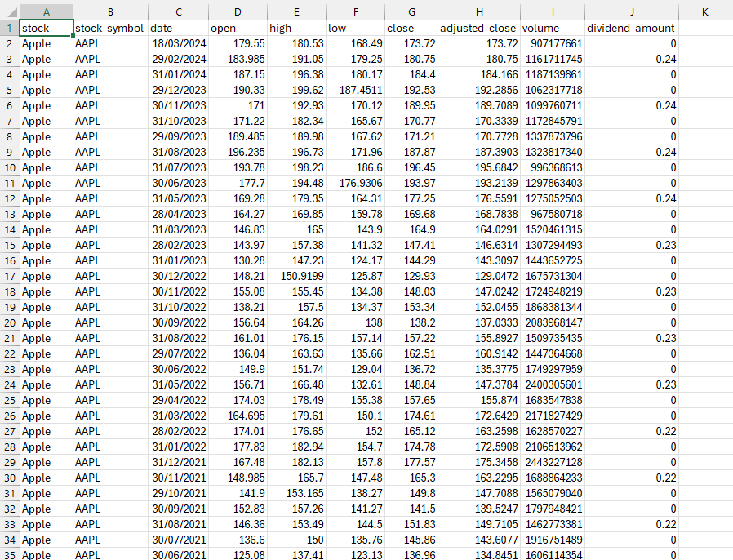
Task: Select adjusted close 160.9142
Action: point(479,353)
